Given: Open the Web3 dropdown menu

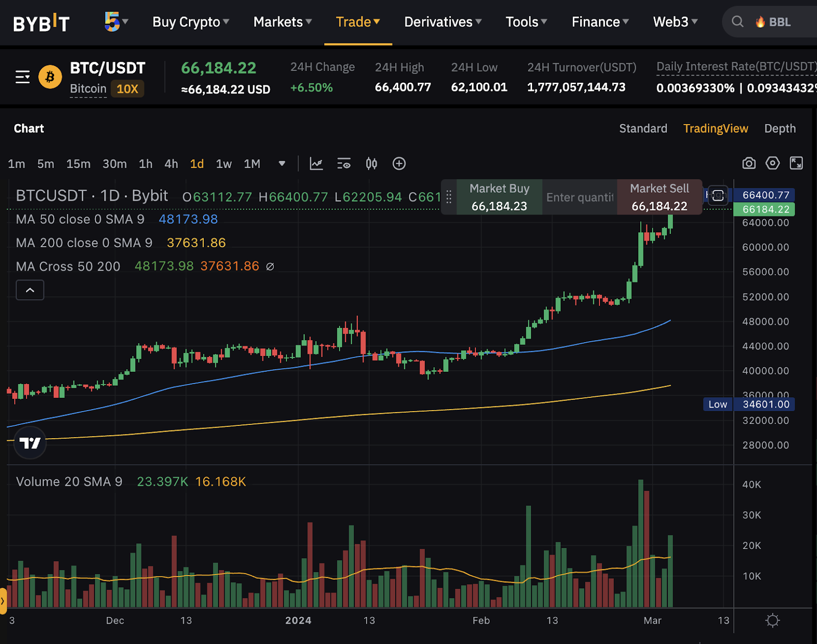Looking at the screenshot, I should [675, 22].
